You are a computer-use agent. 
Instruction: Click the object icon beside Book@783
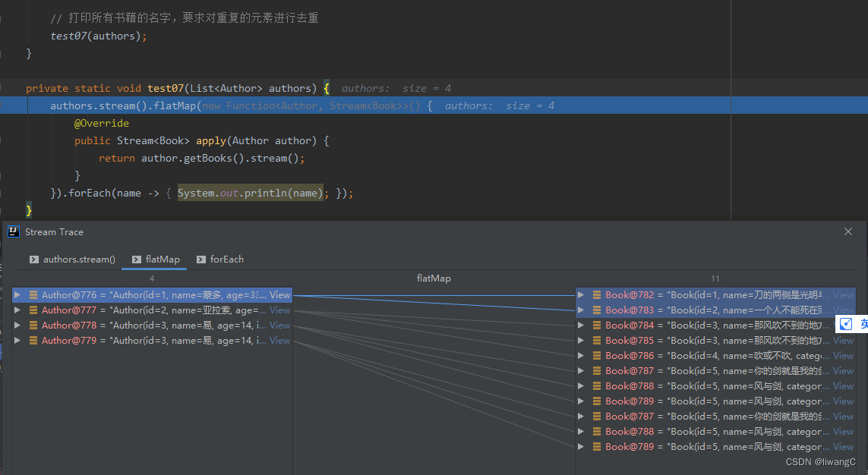(x=597, y=310)
